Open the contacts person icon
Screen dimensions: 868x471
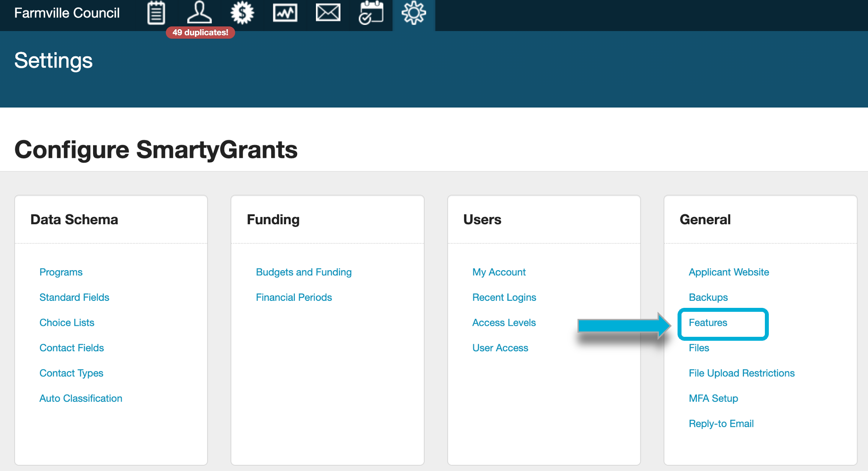199,13
